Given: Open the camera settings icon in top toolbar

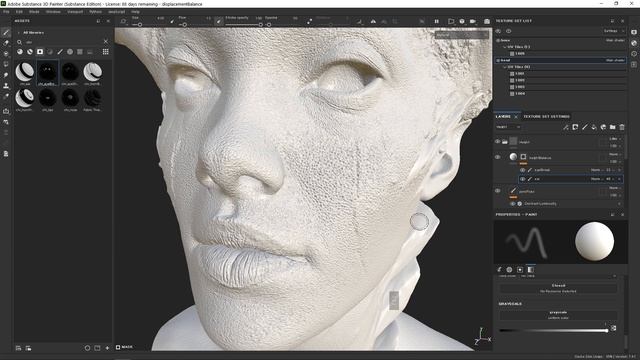Looking at the screenshot, I should coord(473,21).
